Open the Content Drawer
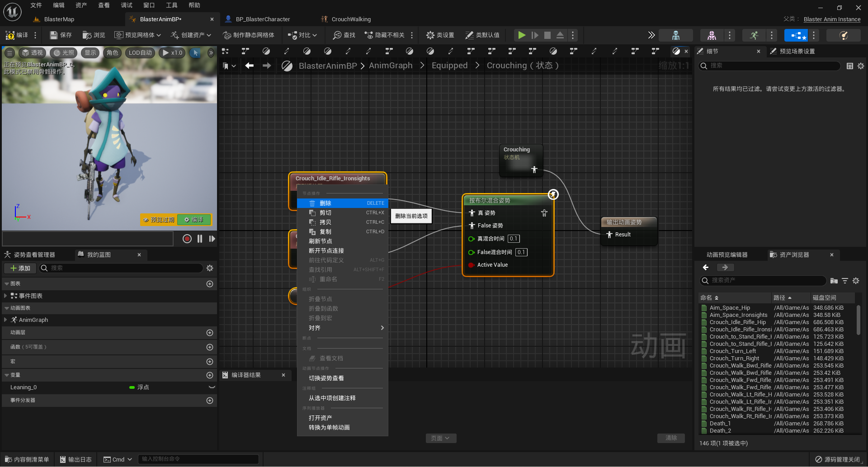868x467 pixels. [27, 459]
